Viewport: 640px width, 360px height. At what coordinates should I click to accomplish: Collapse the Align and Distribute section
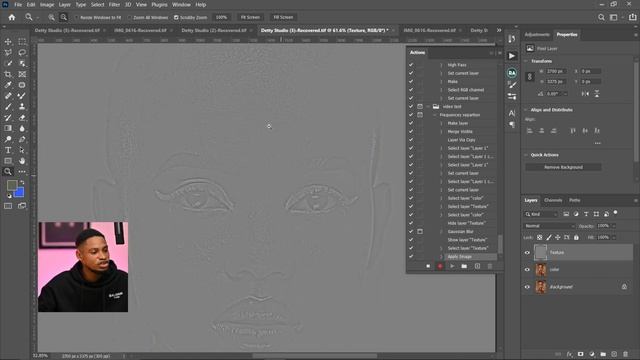coord(526,110)
